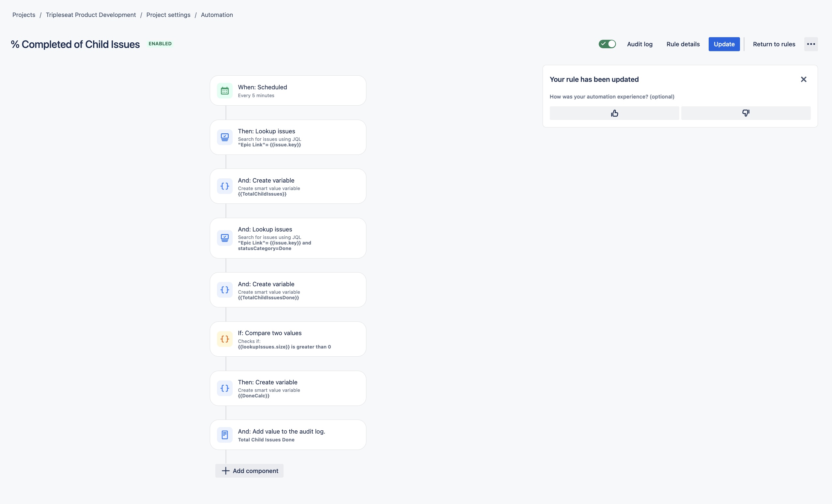Open Project settings breadcrumb
Image resolution: width=832 pixels, height=504 pixels.
point(168,15)
